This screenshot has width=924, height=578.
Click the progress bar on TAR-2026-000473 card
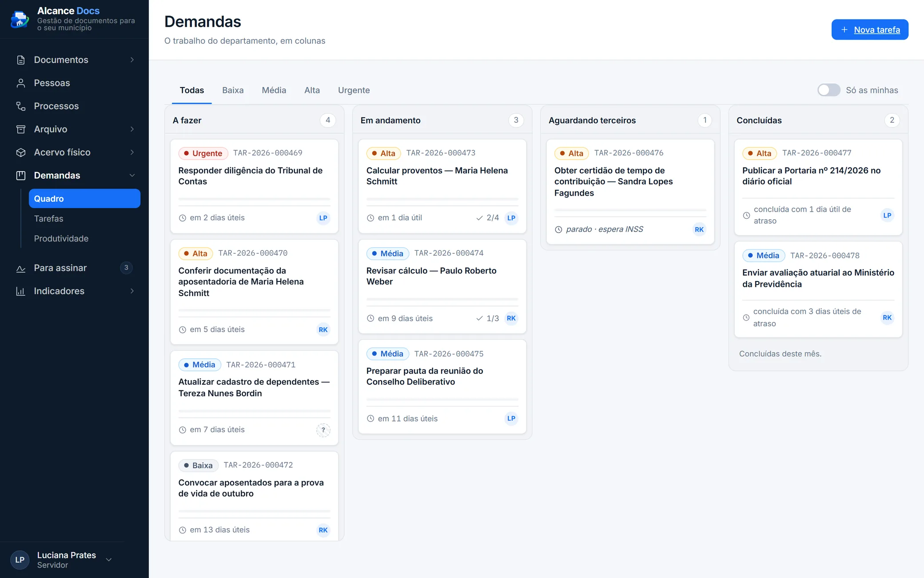(x=442, y=199)
